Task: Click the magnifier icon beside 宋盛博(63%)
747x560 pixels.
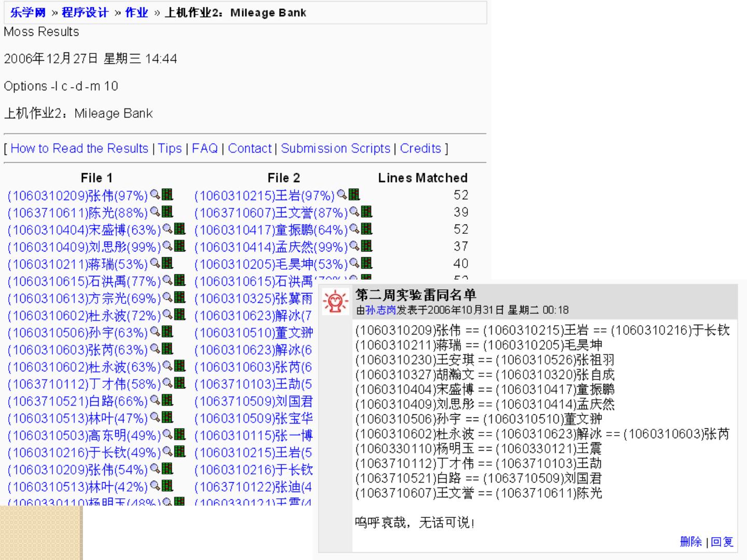Action: point(168,229)
